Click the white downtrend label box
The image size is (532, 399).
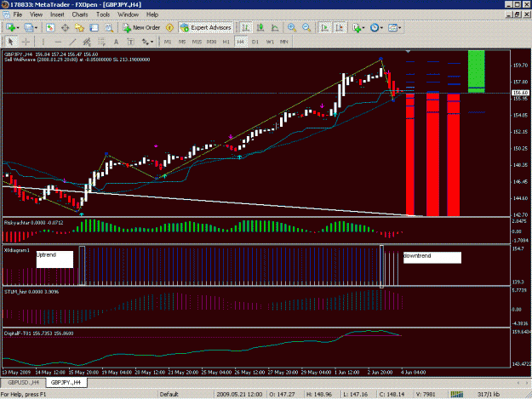point(432,258)
